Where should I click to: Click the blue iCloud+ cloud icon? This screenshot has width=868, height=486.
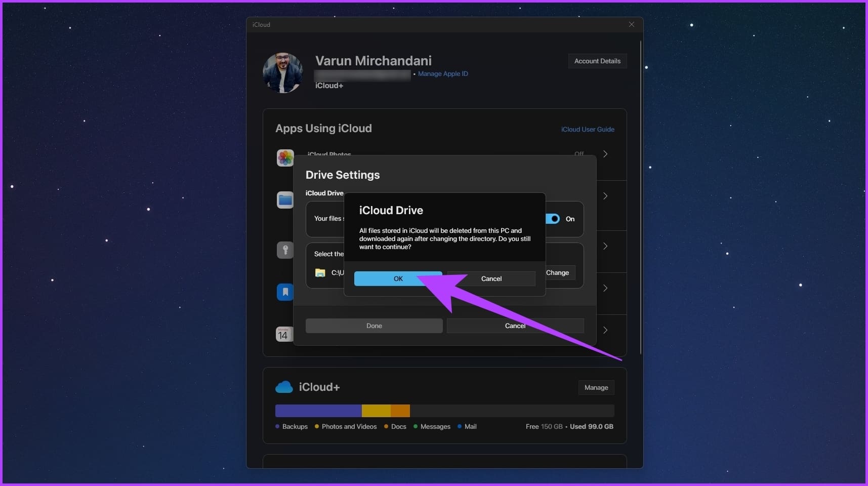284,387
